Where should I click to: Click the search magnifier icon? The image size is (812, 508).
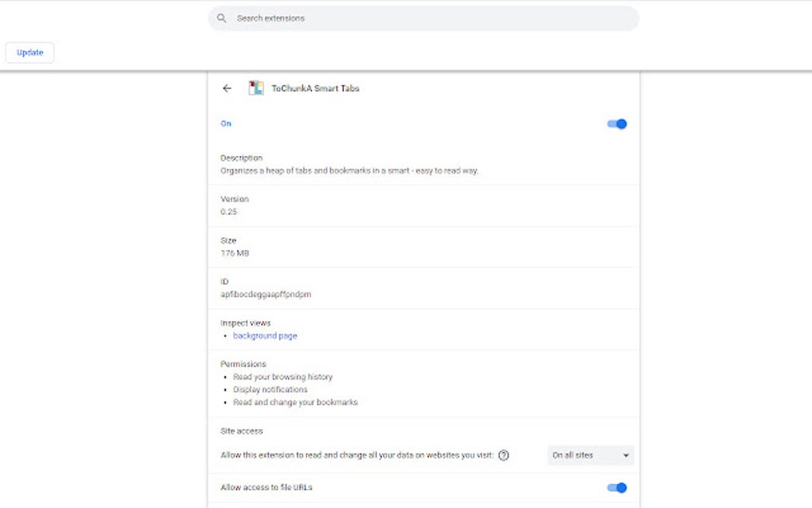221,18
